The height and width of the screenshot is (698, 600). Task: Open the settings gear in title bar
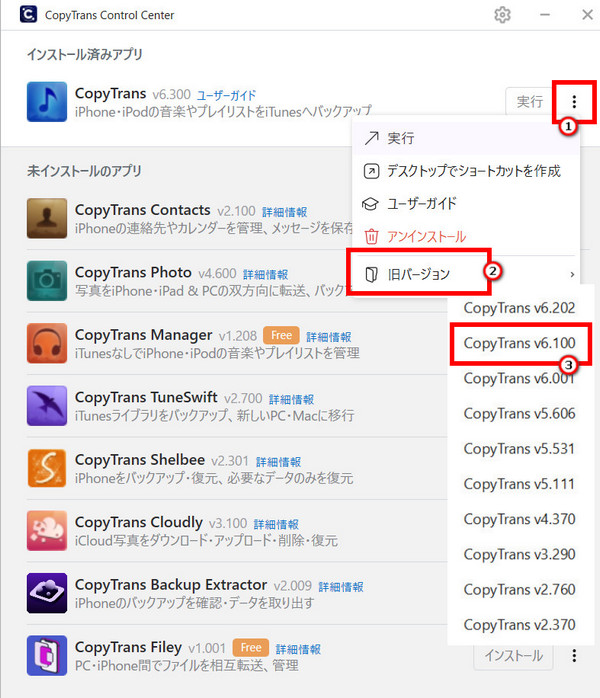[x=502, y=15]
